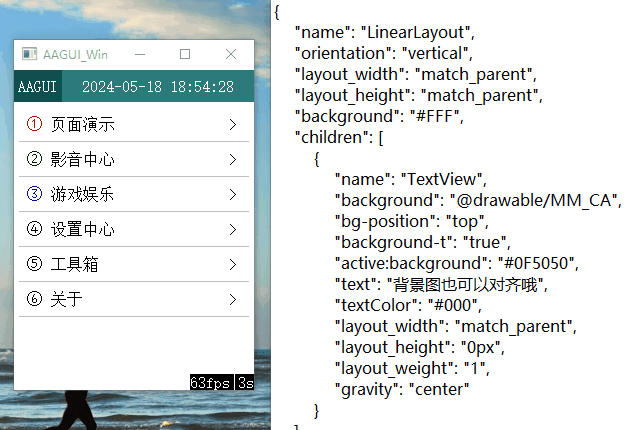Click the "background": "#FFF" line

pos(379,117)
